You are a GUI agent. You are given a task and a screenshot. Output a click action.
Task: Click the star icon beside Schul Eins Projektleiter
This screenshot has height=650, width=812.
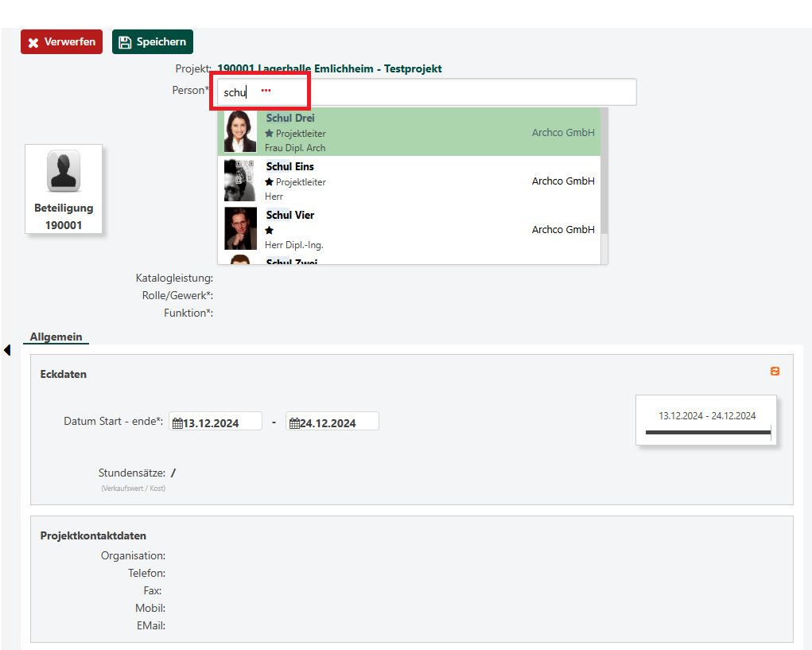coord(269,182)
